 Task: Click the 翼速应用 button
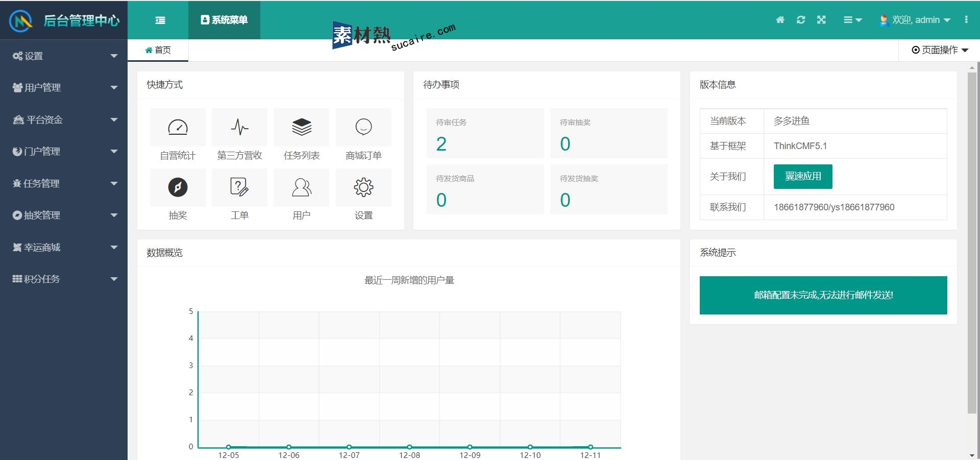(x=803, y=177)
